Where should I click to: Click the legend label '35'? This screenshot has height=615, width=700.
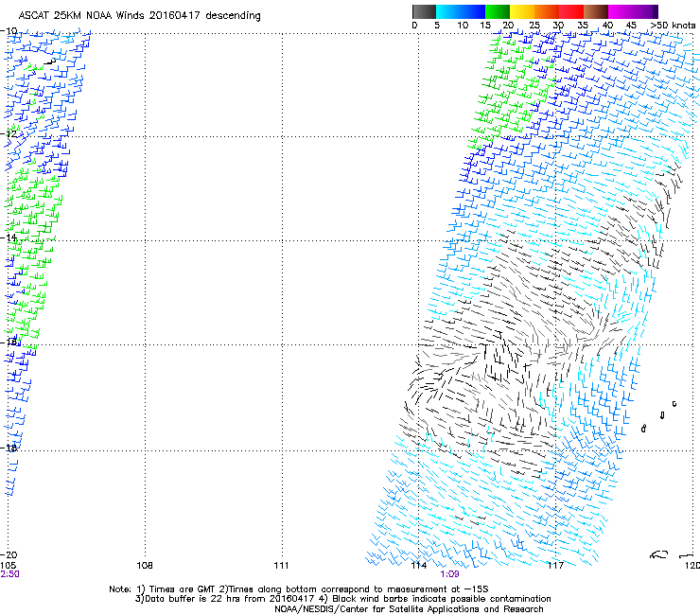click(x=583, y=26)
